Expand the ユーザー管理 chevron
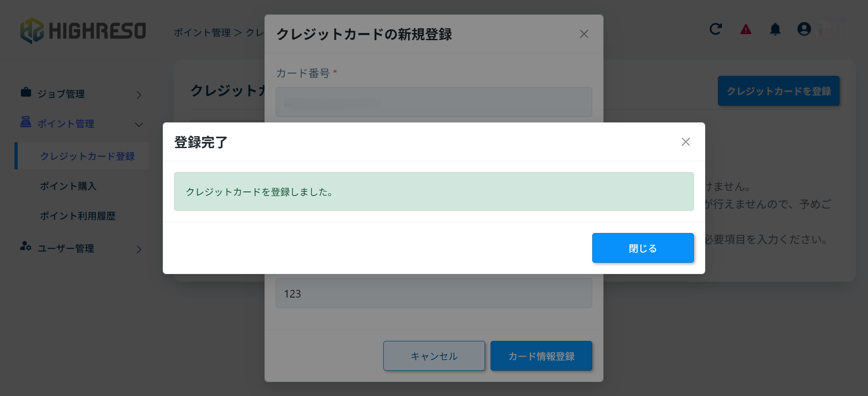 [x=139, y=249]
